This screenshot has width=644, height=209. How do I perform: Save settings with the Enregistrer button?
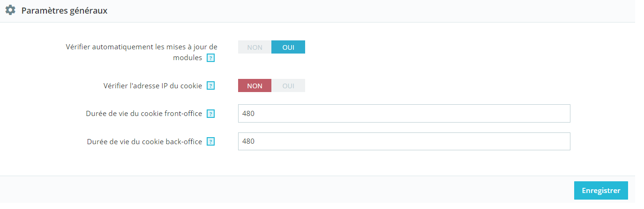click(x=601, y=191)
